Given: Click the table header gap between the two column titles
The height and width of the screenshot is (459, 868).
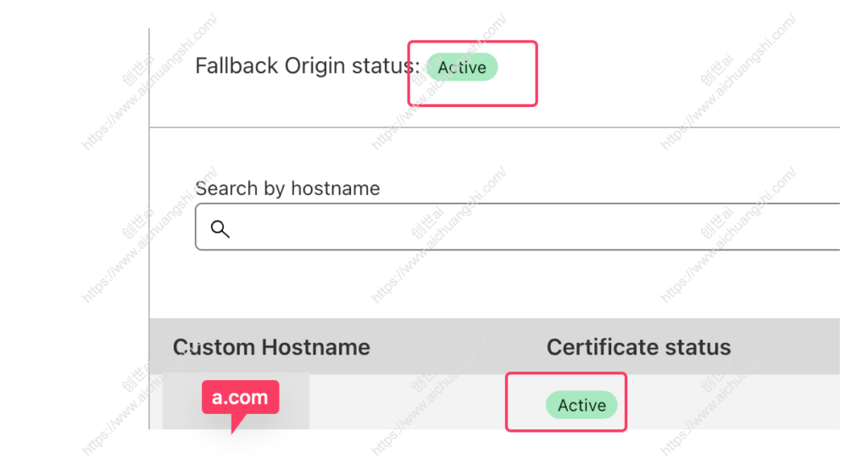Looking at the screenshot, I should (459, 347).
